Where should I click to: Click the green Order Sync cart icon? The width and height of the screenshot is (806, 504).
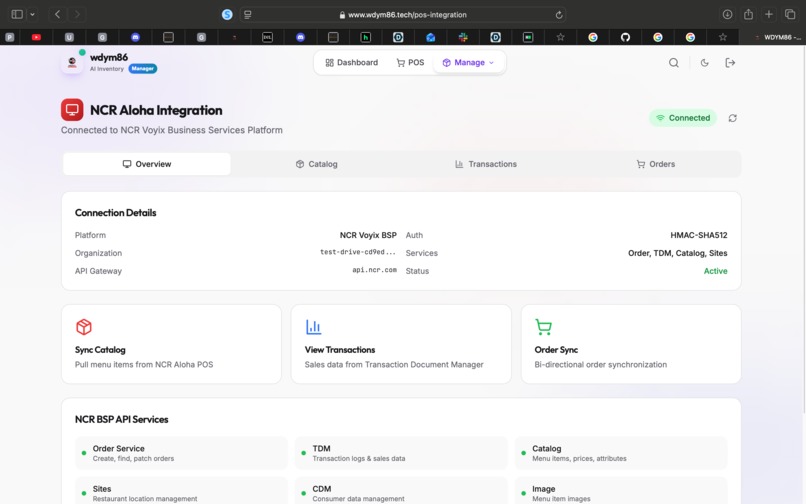pyautogui.click(x=543, y=327)
